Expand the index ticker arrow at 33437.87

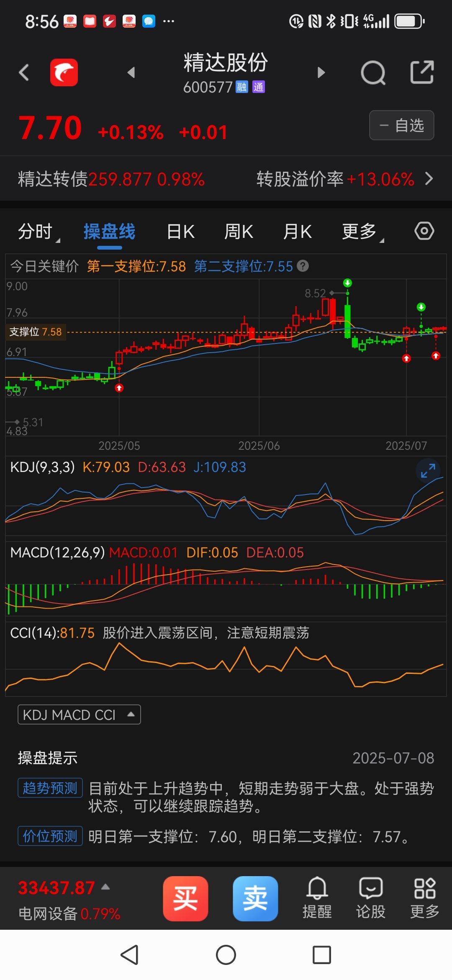pos(105,887)
